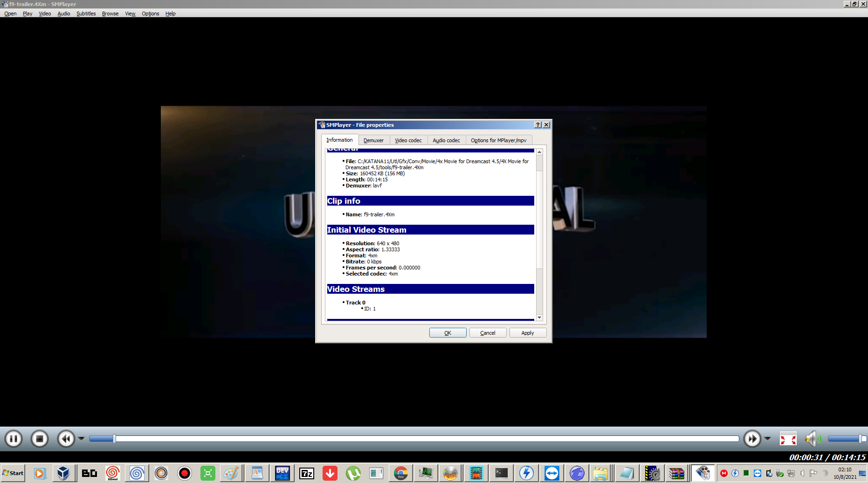Click the 'Initial Video Stream' section header

430,230
